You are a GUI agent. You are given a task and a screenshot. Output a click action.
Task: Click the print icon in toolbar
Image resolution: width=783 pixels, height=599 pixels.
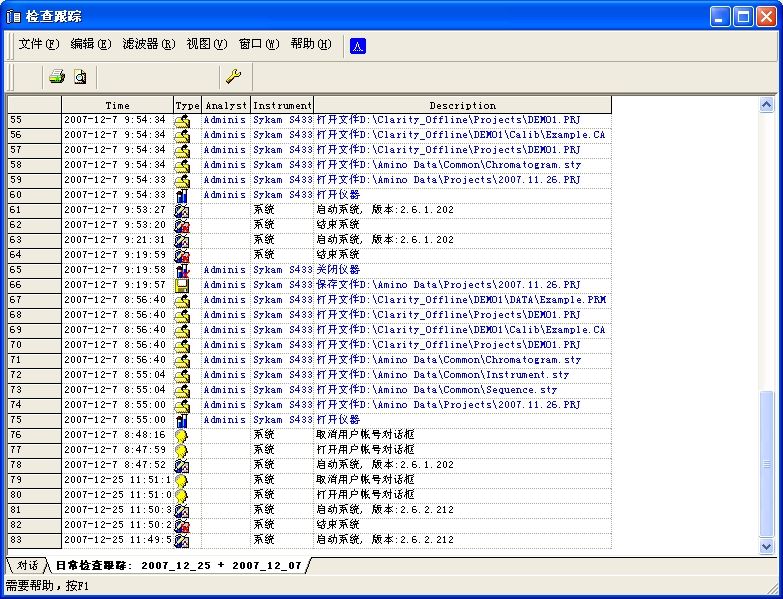tap(57, 76)
